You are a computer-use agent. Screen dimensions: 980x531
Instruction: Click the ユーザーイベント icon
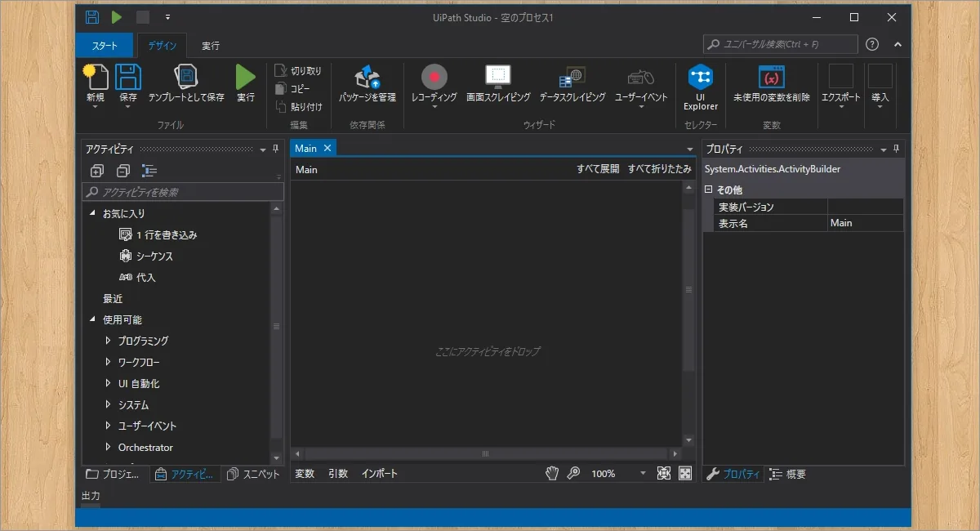(x=641, y=77)
